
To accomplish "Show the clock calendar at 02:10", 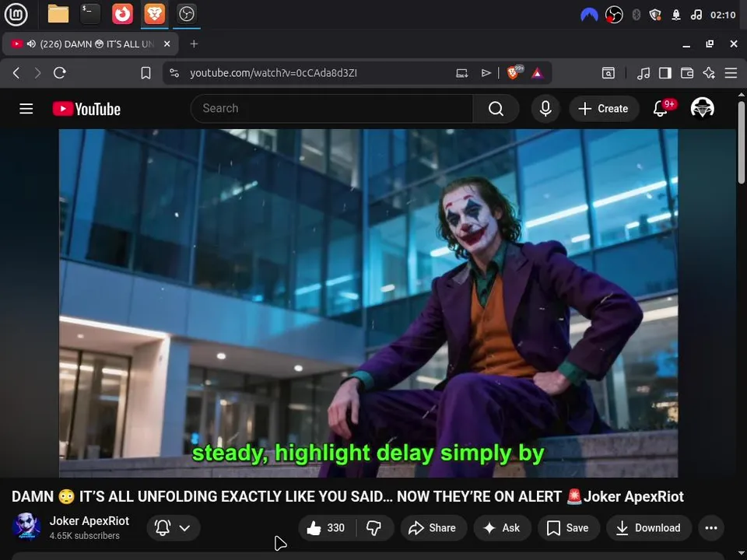I will tap(723, 15).
